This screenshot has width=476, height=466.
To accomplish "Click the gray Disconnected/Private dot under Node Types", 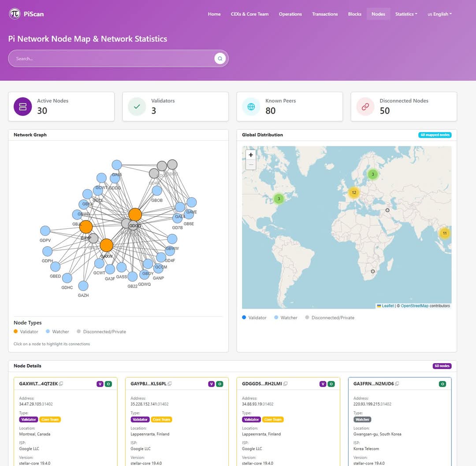I will point(78,331).
